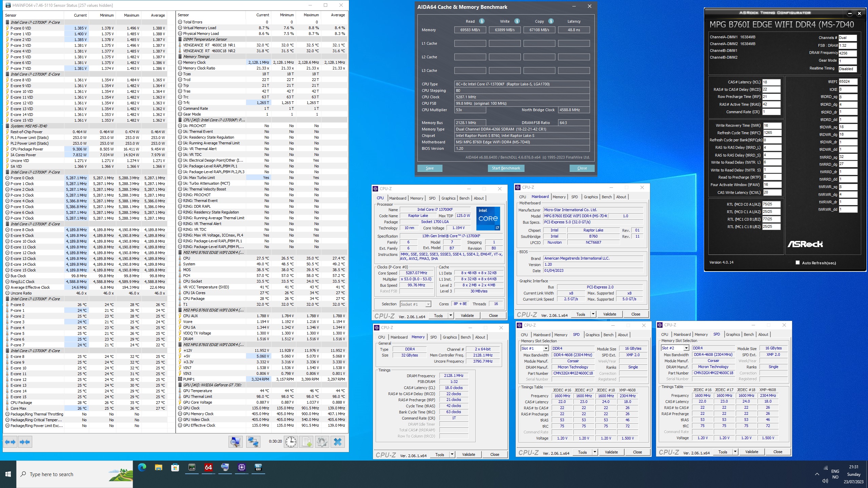Screen dimensions: 868x488
Task: Select the Ring/LLC Clock row in HWiNFO
Action: tap(85, 282)
